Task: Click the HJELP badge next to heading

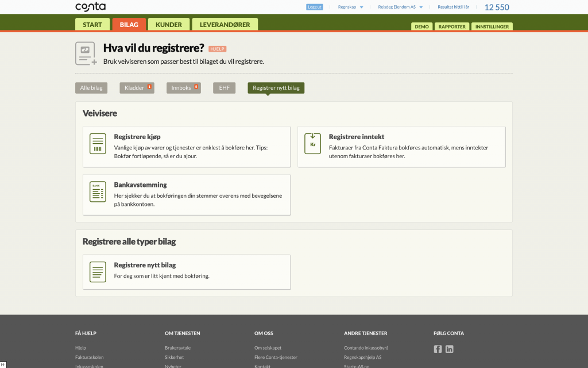Action: click(217, 49)
